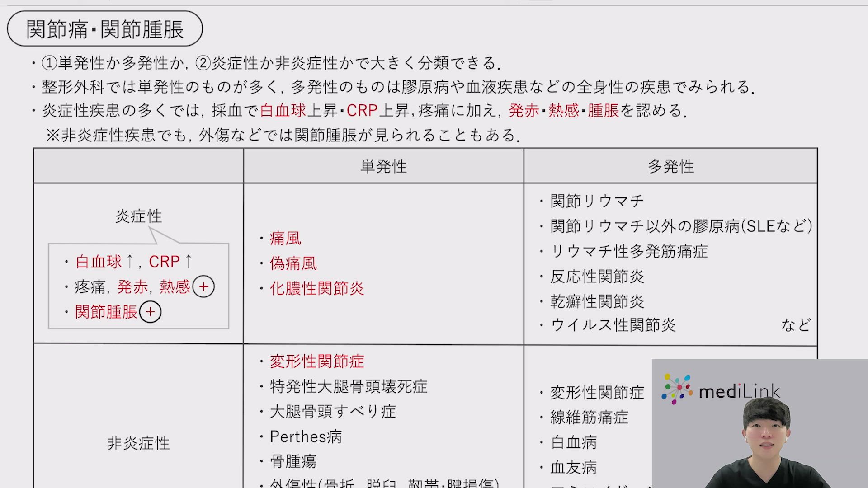Image resolution: width=868 pixels, height=488 pixels.
Task: Click the circled plus beside 熱感
Action: (203, 286)
